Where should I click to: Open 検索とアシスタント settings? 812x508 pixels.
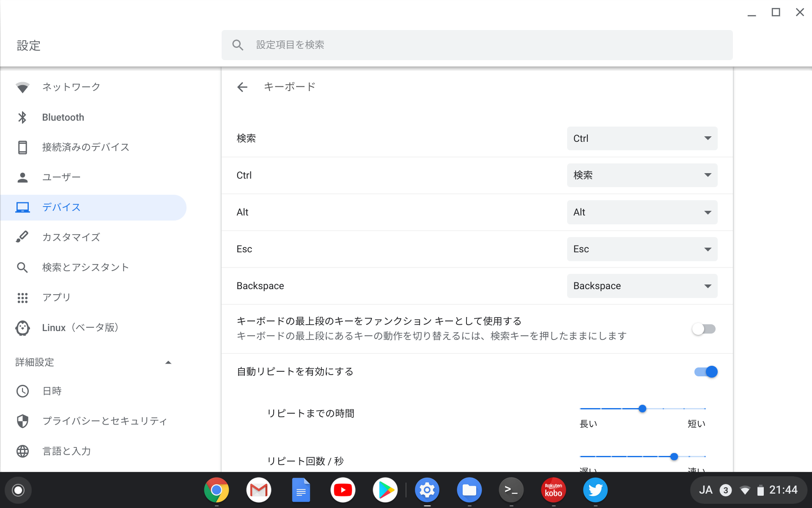pyautogui.click(x=93, y=268)
